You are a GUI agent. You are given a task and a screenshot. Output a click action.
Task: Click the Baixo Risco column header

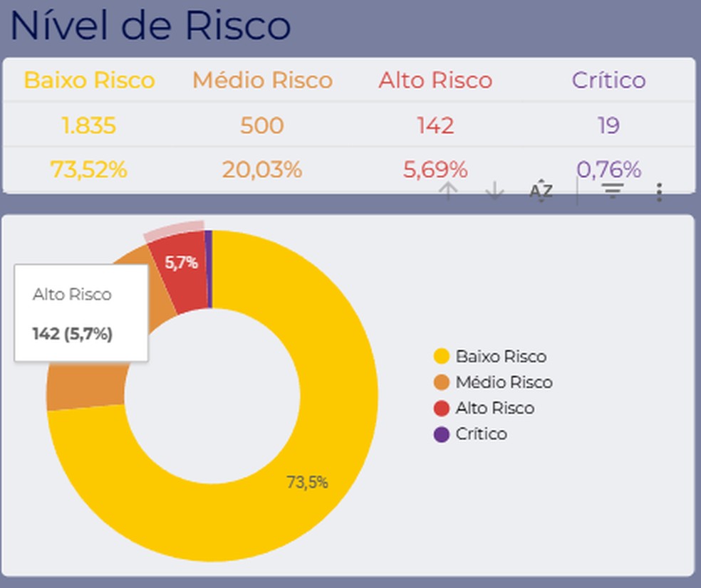[x=90, y=80]
